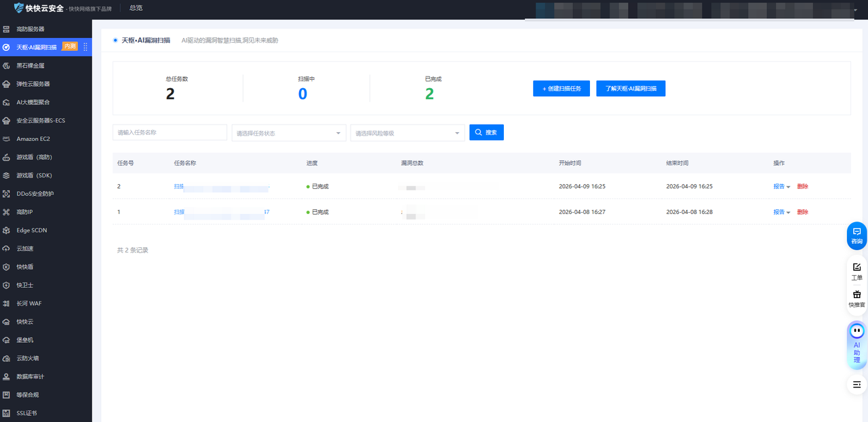Open the 总览 tab in top bar

coord(136,8)
